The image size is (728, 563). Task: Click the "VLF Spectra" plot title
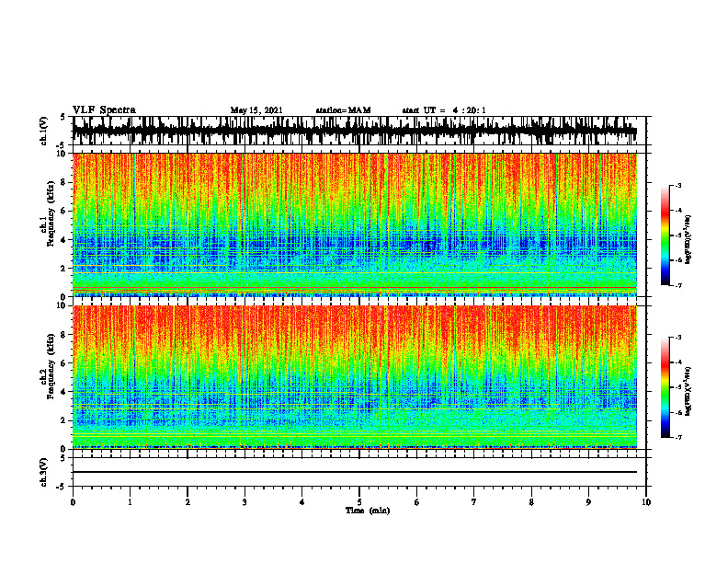click(104, 110)
